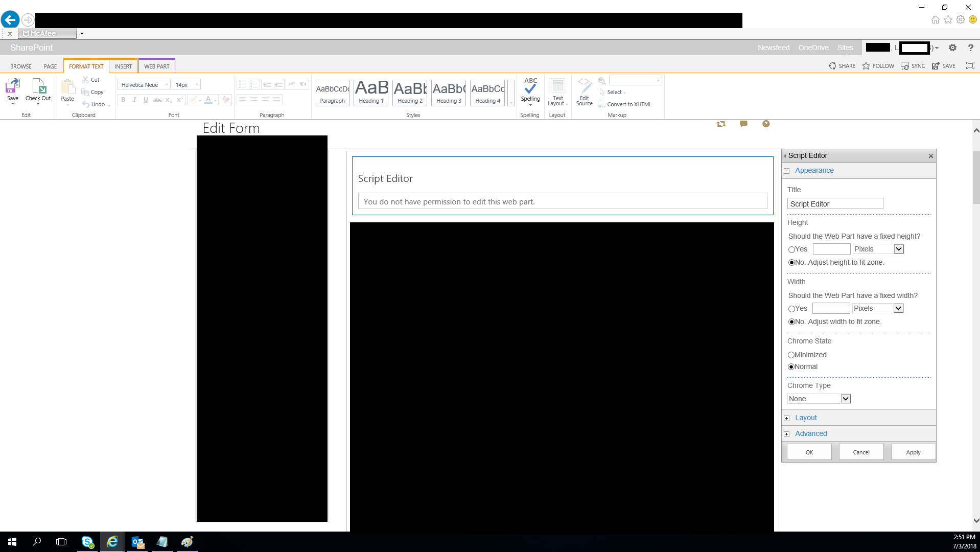Open the height Pixels unit dropdown

point(878,249)
